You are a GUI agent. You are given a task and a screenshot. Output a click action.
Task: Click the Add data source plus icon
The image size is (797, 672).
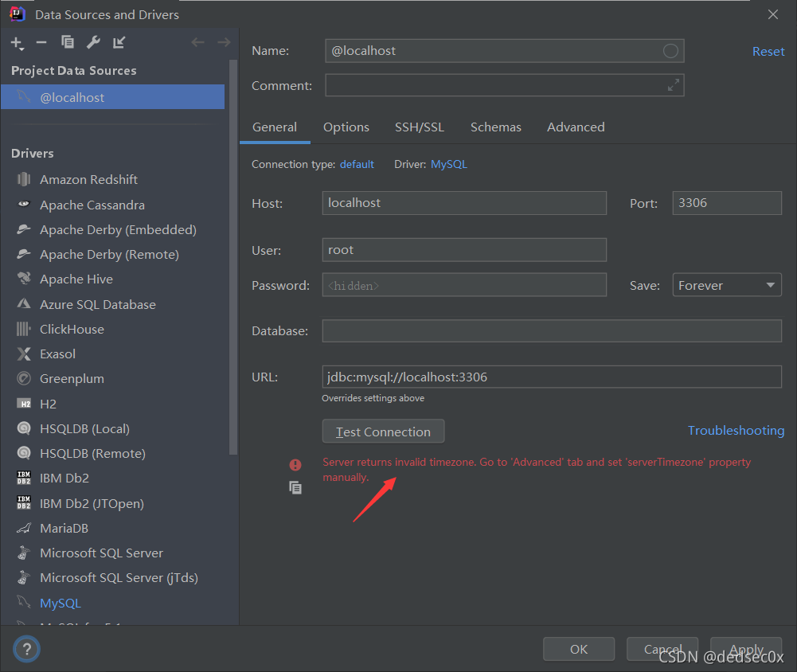(17, 43)
